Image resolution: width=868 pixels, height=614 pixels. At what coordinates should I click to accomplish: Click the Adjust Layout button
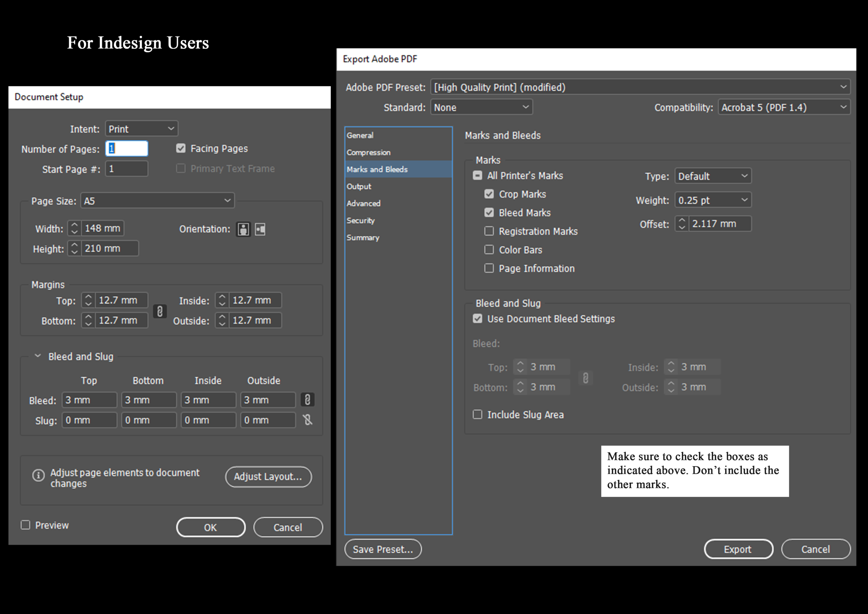[x=268, y=477]
